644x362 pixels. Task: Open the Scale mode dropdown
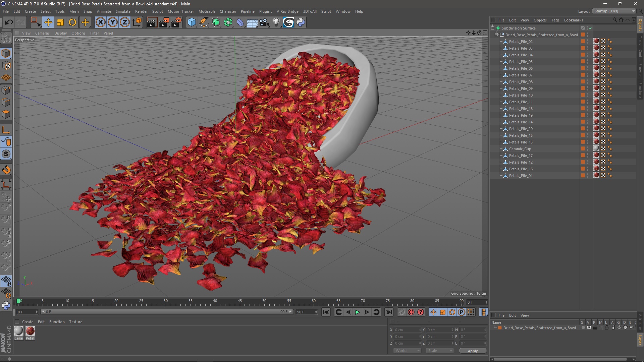(x=440, y=351)
